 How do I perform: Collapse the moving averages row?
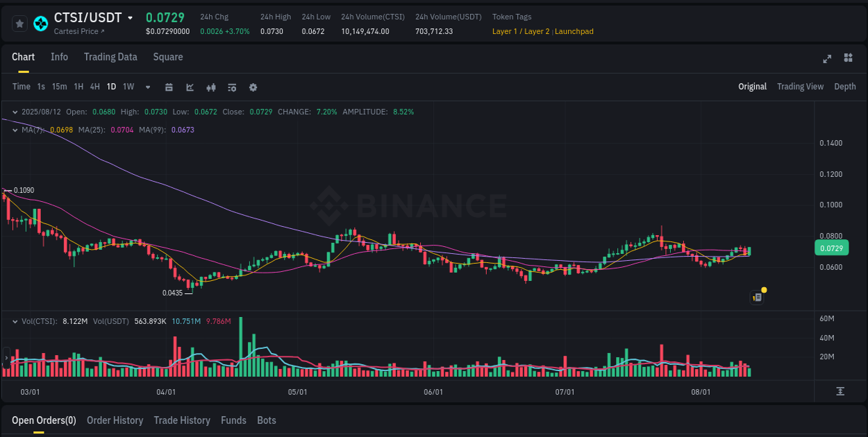click(x=14, y=130)
